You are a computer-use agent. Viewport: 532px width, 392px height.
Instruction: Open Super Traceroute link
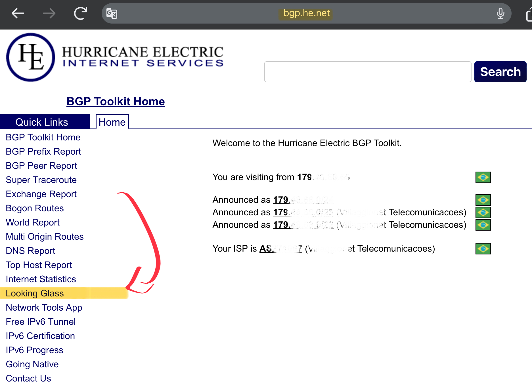pyautogui.click(x=41, y=180)
